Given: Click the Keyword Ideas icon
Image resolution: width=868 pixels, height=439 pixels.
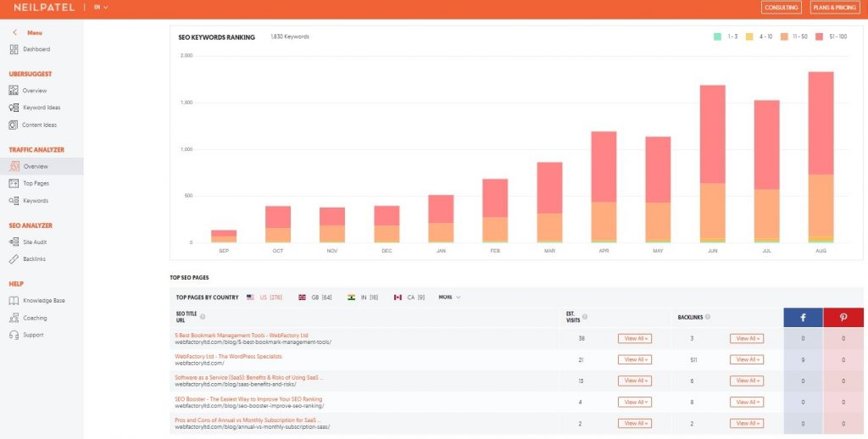Looking at the screenshot, I should point(14,108).
